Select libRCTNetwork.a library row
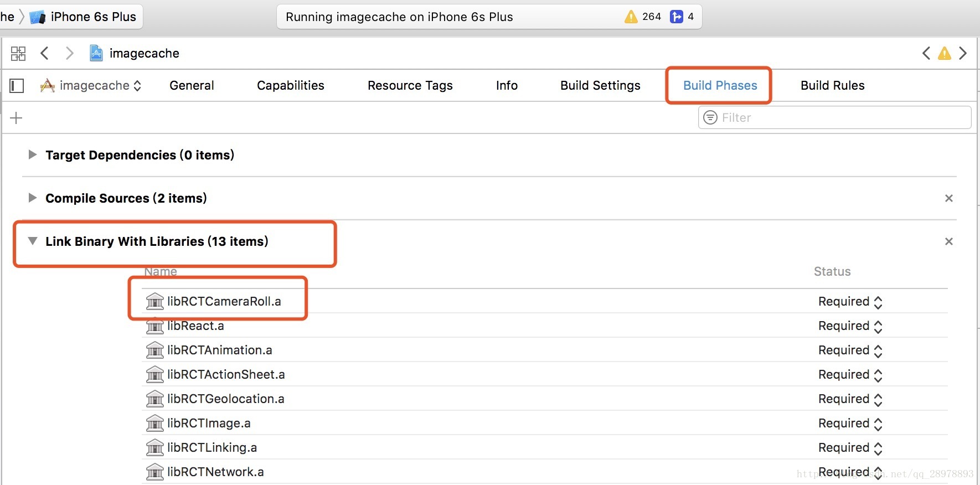 click(545, 472)
